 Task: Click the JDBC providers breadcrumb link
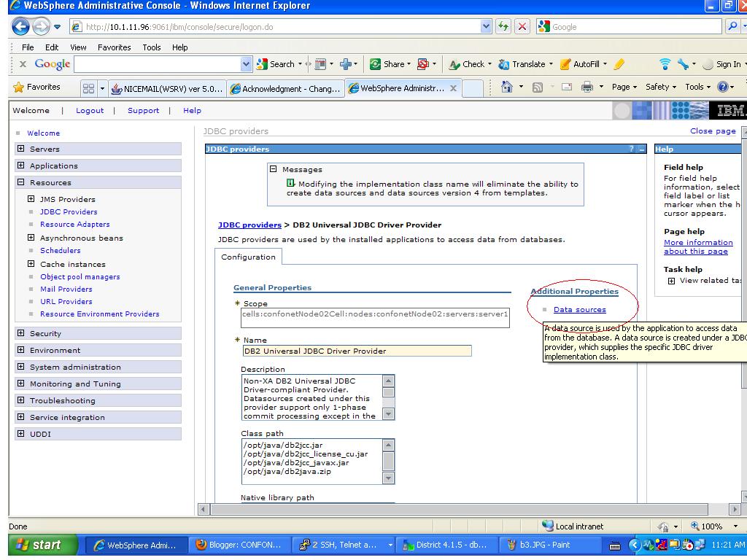pyautogui.click(x=249, y=225)
